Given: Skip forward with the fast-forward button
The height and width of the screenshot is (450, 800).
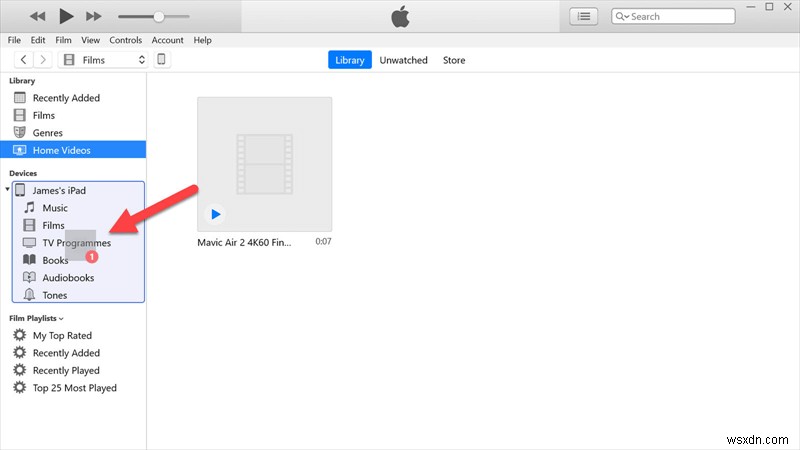Looking at the screenshot, I should pyautogui.click(x=93, y=16).
